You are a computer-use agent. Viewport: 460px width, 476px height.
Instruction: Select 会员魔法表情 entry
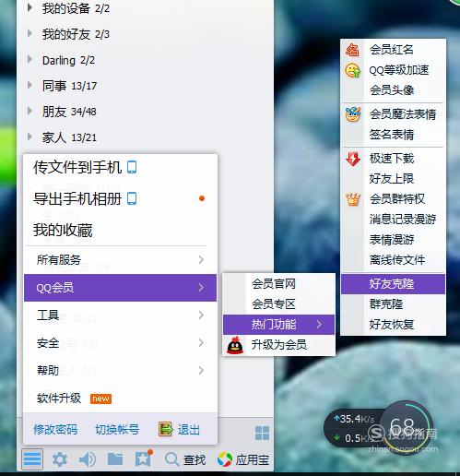click(394, 114)
